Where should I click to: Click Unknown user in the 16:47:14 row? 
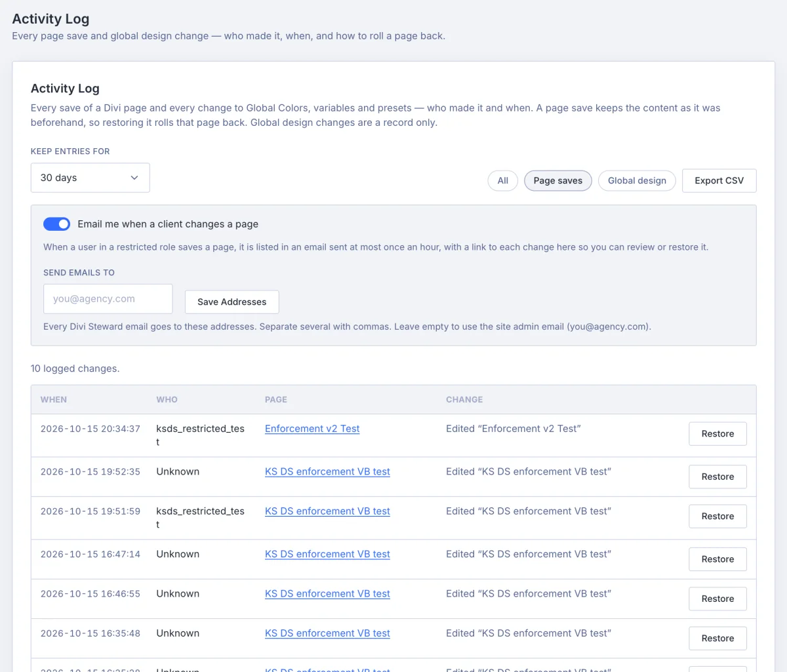[178, 555]
